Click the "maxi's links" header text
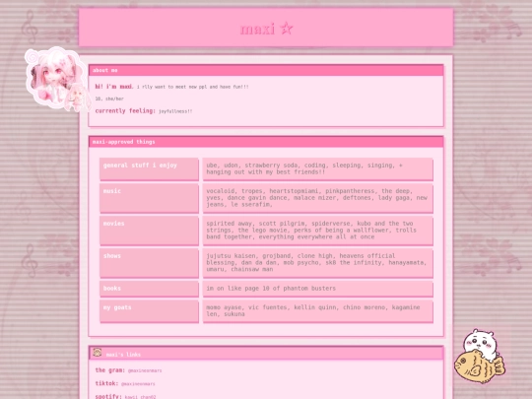 [x=123, y=355]
